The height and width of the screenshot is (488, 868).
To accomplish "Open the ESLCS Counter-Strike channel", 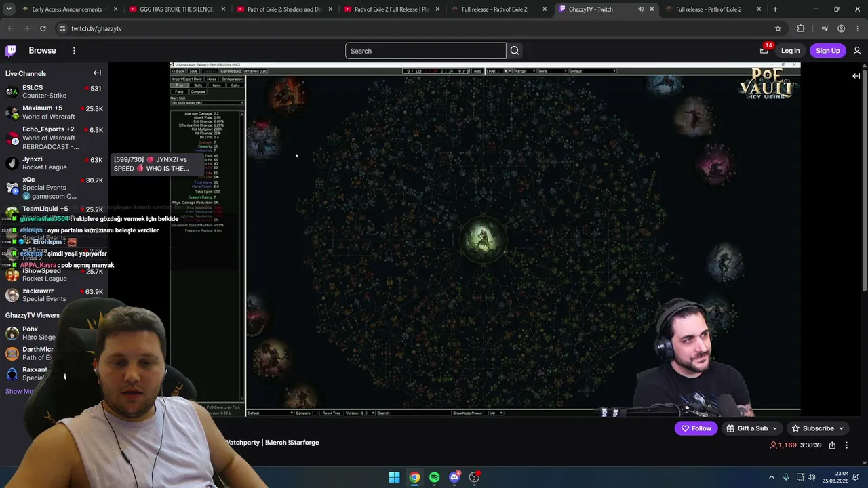I will (x=54, y=91).
